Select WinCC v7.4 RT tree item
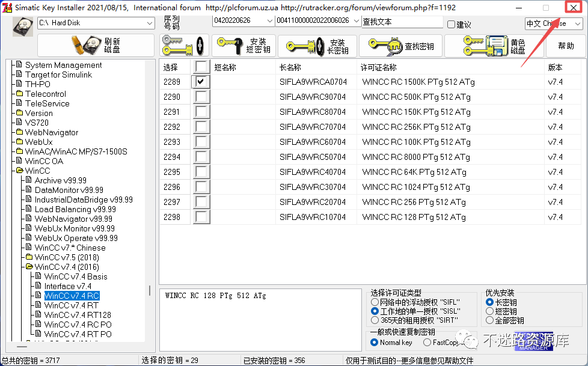Screen dimensions: 588x366 point(72,305)
